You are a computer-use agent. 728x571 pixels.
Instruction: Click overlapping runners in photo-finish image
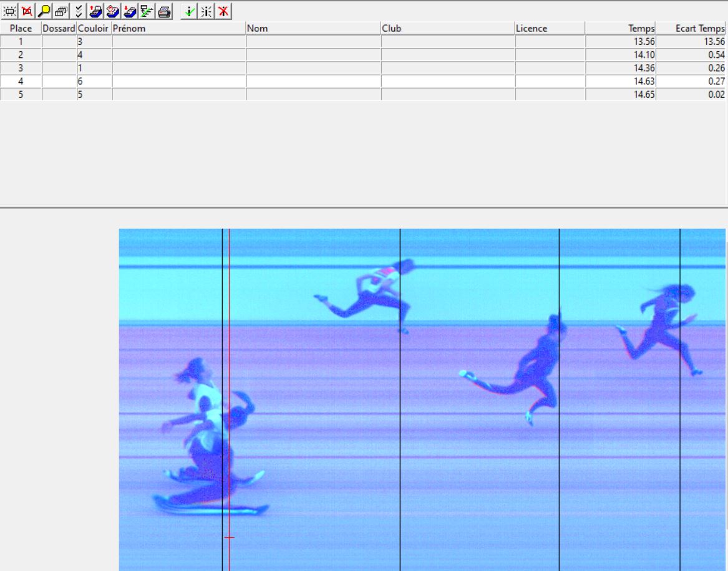click(x=211, y=436)
